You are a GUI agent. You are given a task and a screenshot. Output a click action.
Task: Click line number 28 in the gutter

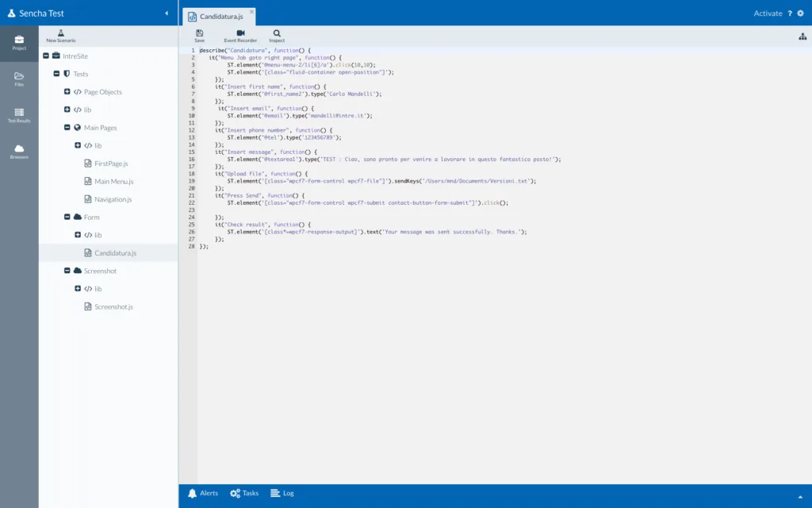[x=191, y=247]
